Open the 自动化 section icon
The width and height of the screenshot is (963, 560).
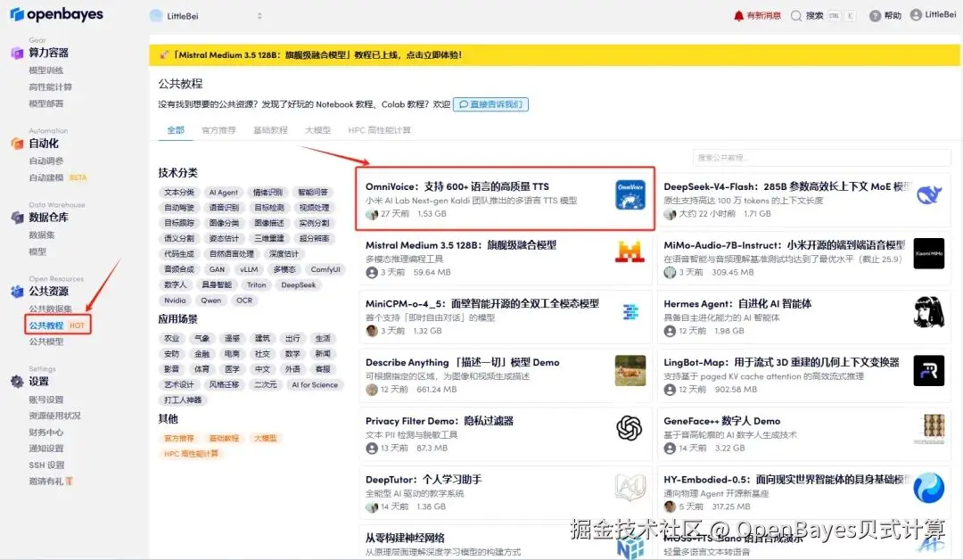[x=17, y=144]
